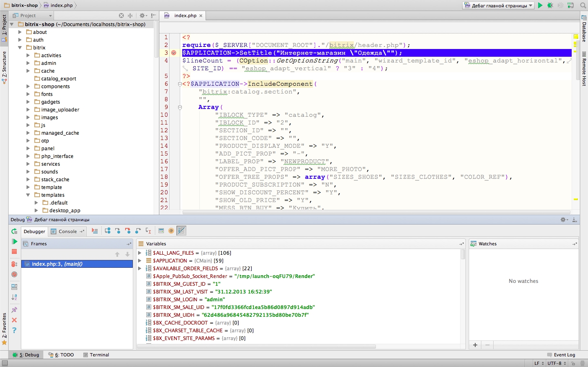
Task: Click the Step Out icon
Action: [x=138, y=231]
